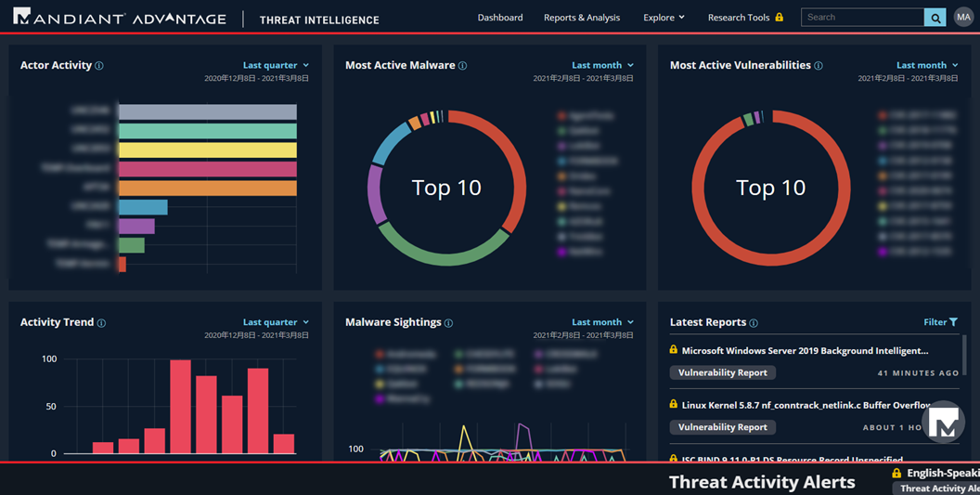Open Activity Trend Last quarter dropdown

pos(276,322)
